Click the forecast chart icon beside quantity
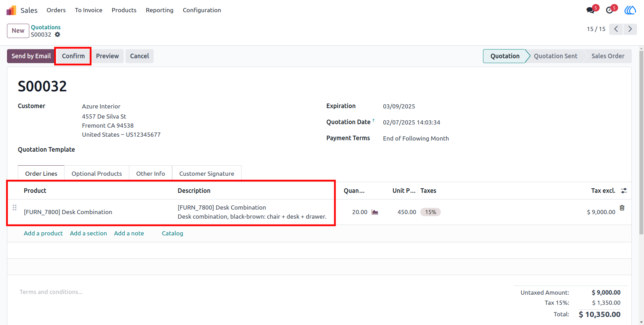 click(375, 212)
